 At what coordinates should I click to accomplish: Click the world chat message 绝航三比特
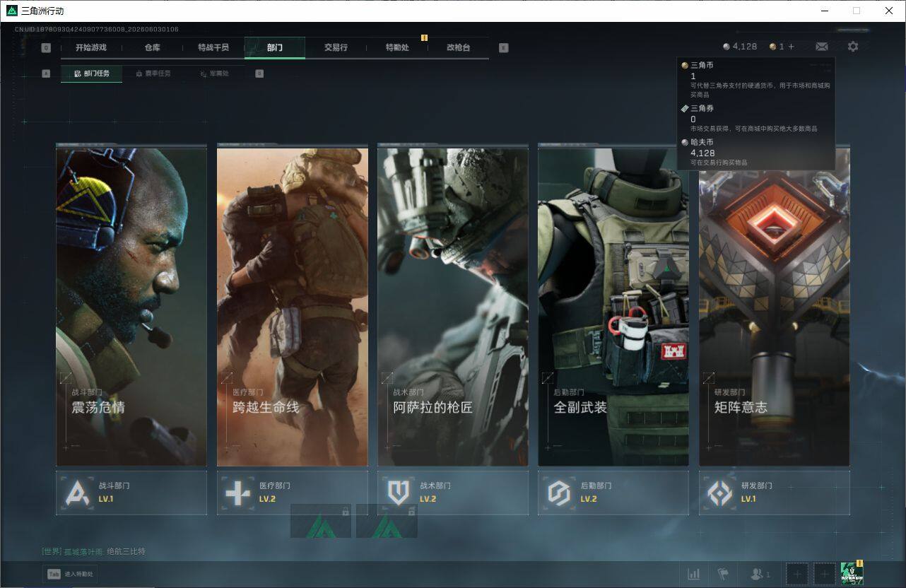126,551
